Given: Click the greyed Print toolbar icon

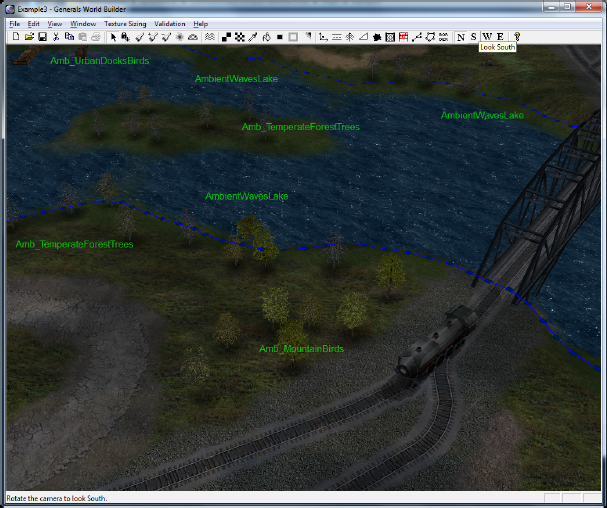Looking at the screenshot, I should 96,37.
